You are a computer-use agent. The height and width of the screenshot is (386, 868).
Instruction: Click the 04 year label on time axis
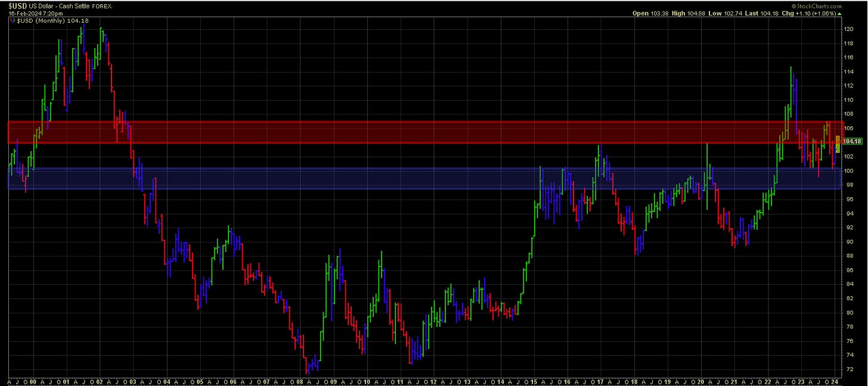click(166, 381)
